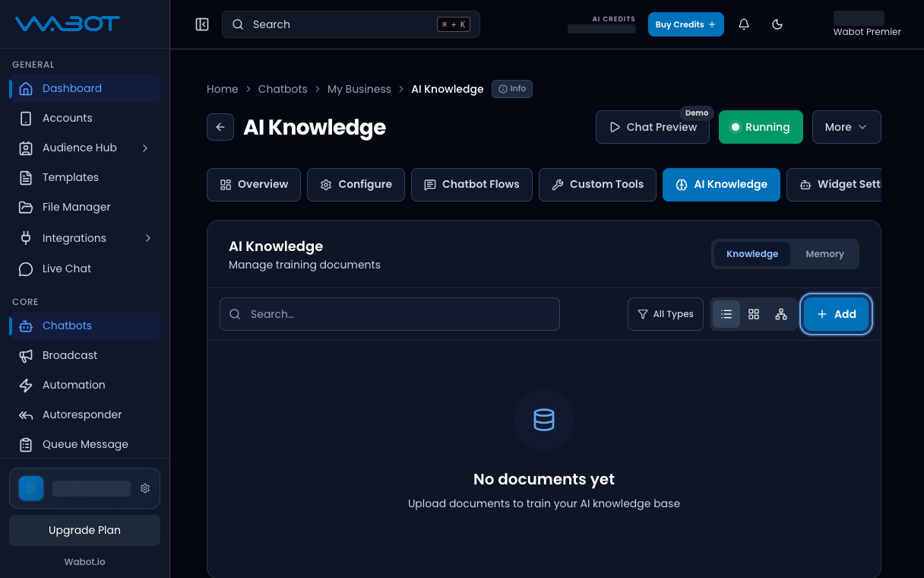Switch to list view
Screen dimensions: 924x578
(x=726, y=314)
